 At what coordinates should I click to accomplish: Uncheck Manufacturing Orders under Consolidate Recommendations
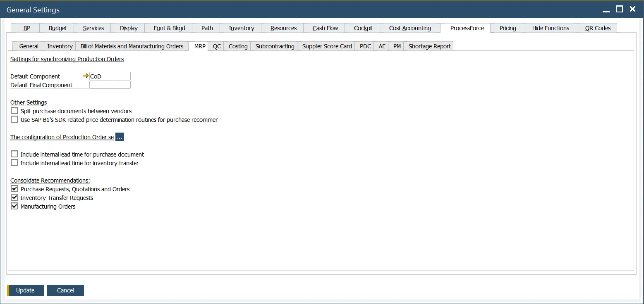[14, 206]
